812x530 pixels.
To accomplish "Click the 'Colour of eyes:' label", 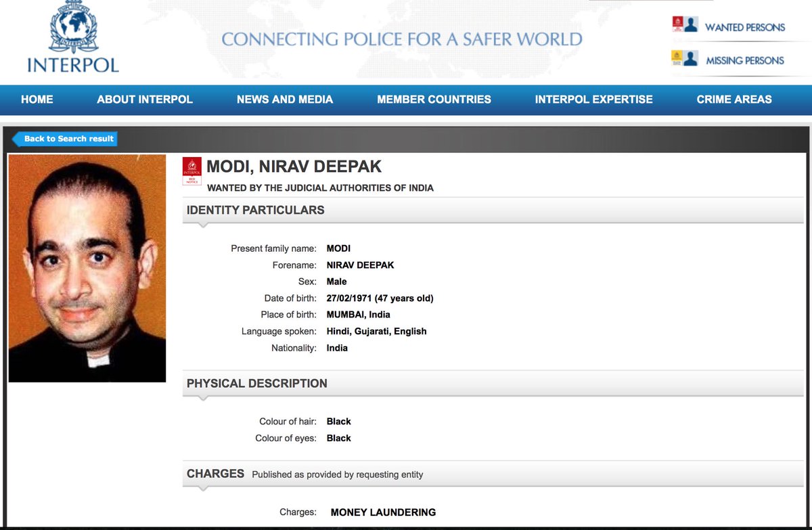I will 286,439.
